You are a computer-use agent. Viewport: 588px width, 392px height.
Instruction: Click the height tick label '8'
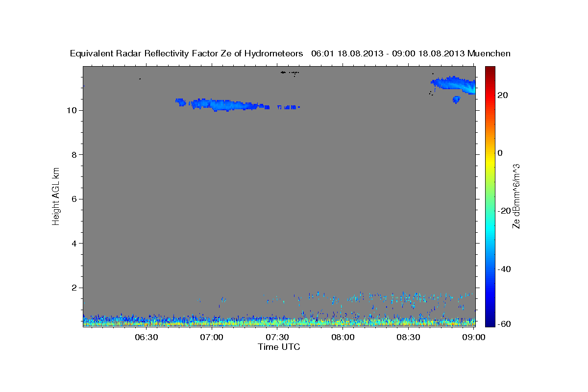click(74, 155)
